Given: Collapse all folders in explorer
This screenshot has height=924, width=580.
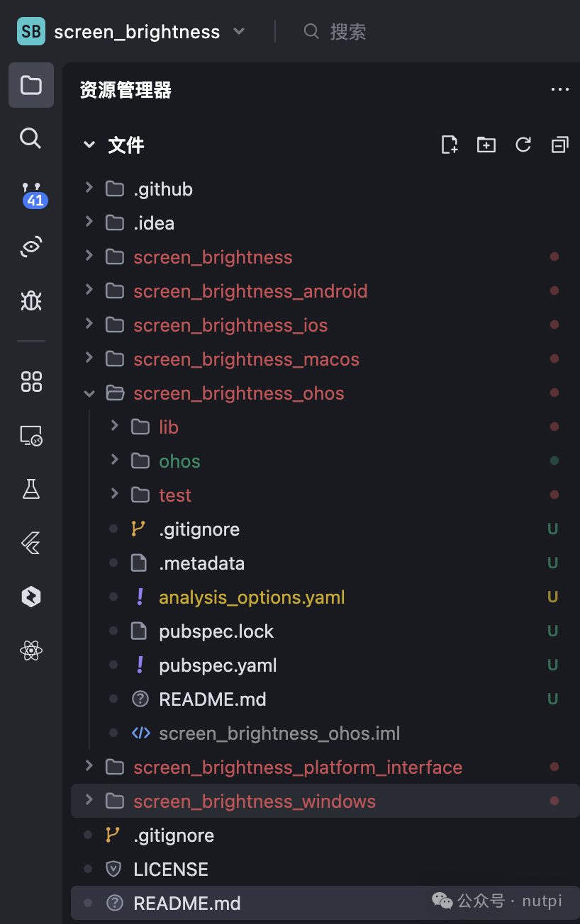Looking at the screenshot, I should pyautogui.click(x=559, y=145).
